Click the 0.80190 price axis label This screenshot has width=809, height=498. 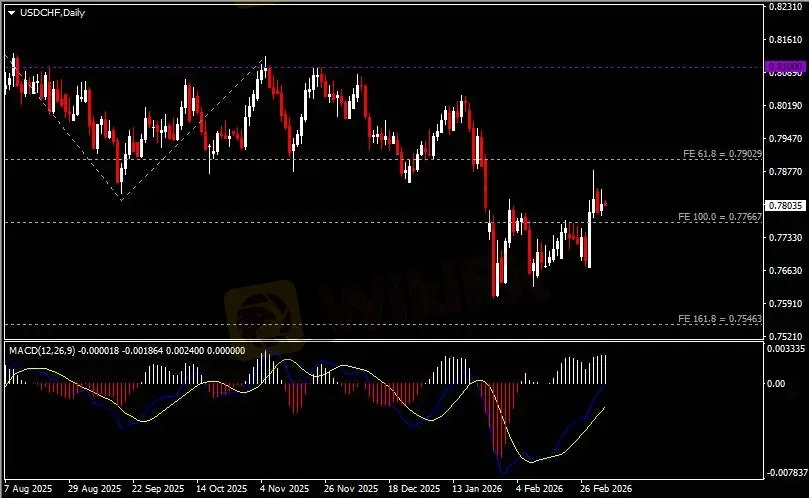(785, 105)
